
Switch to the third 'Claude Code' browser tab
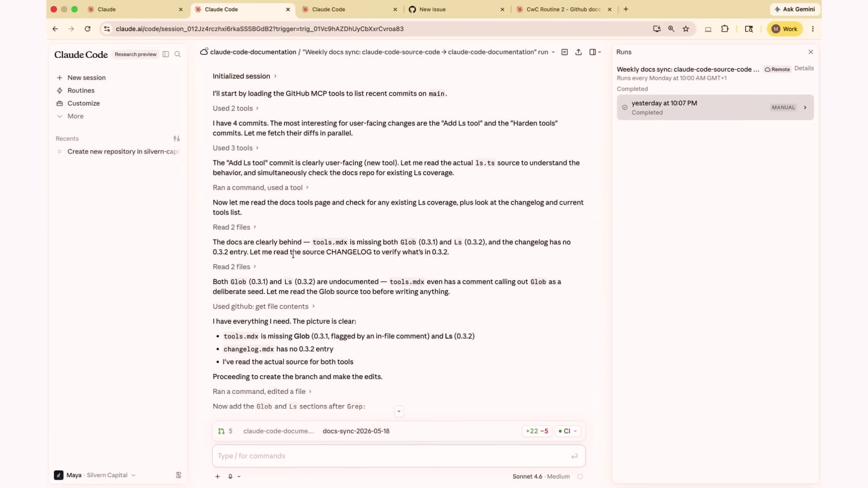click(x=349, y=9)
